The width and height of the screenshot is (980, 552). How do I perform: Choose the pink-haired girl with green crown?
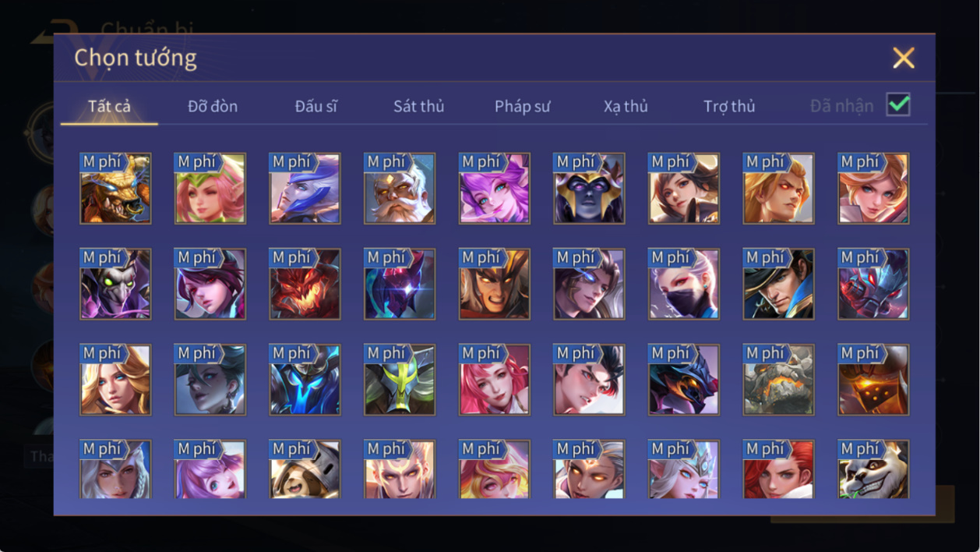[210, 188]
